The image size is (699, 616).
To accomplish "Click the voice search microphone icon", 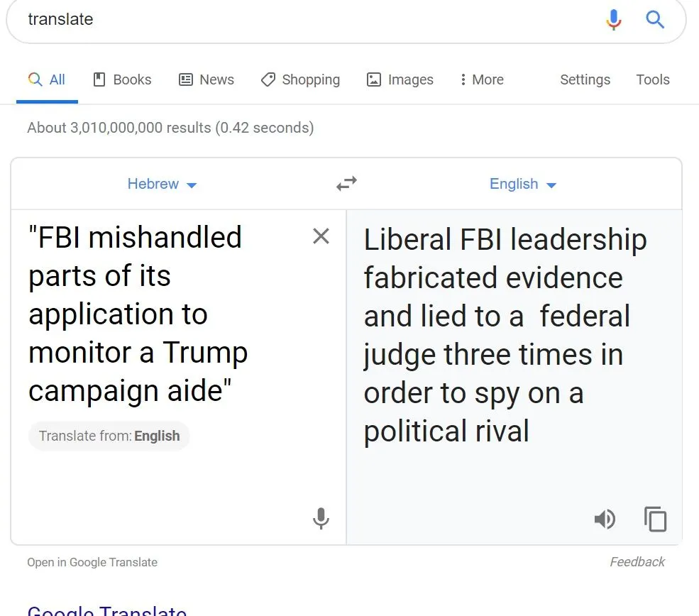I will coord(614,20).
